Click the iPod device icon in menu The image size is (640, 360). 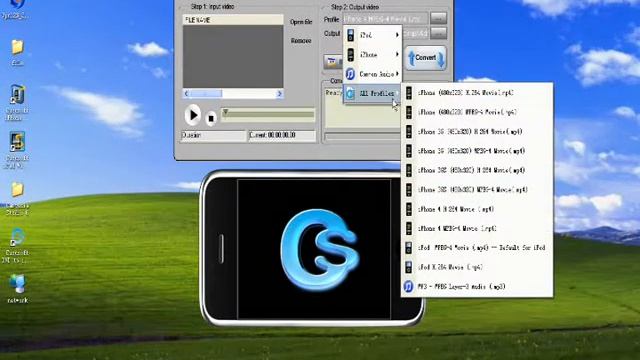point(351,35)
